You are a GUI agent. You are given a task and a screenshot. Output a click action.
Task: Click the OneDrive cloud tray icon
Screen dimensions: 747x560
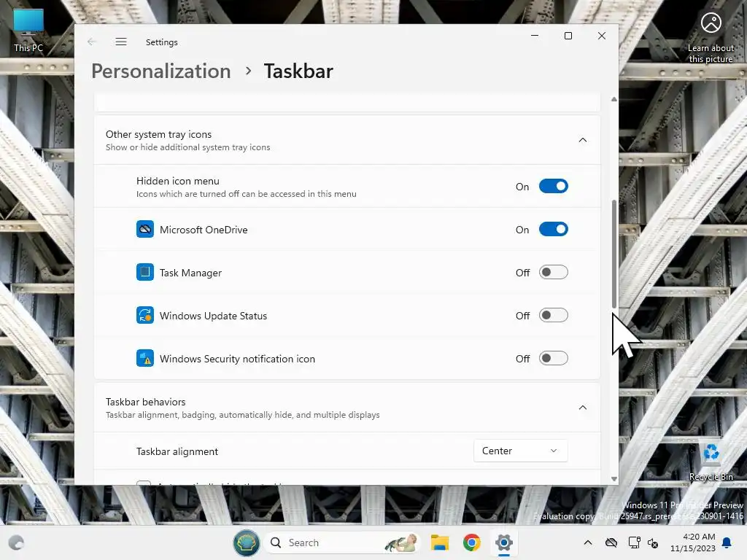tap(611, 542)
